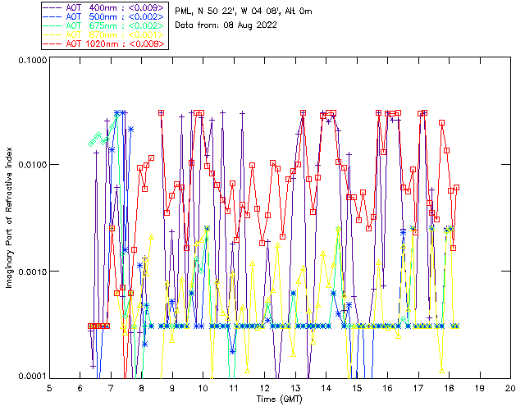Click the PML station location header text
This screenshot has height=420, width=525.
coord(244,11)
